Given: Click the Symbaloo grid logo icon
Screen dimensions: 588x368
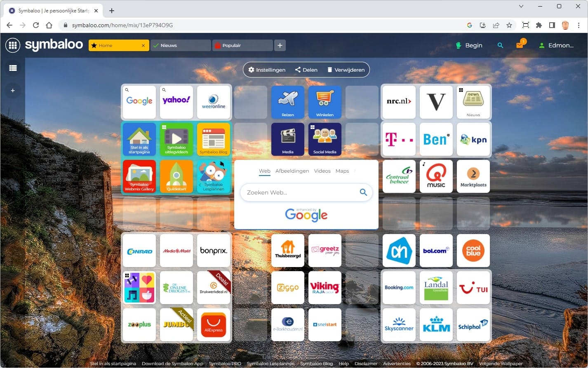Looking at the screenshot, I should [x=13, y=45].
